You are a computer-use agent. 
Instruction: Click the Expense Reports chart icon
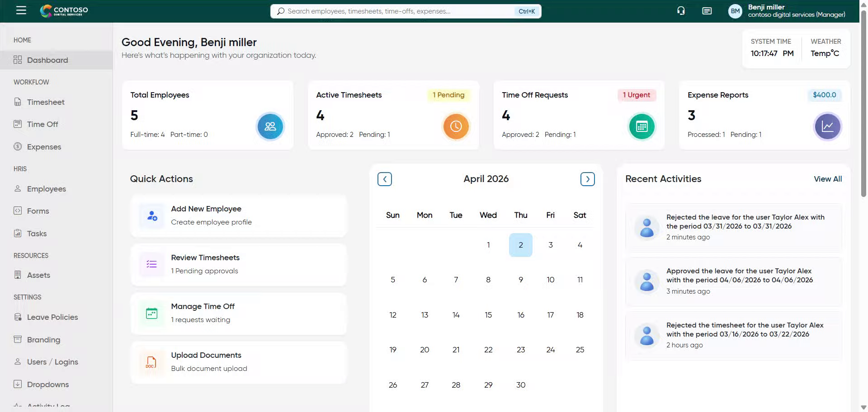[x=827, y=126]
